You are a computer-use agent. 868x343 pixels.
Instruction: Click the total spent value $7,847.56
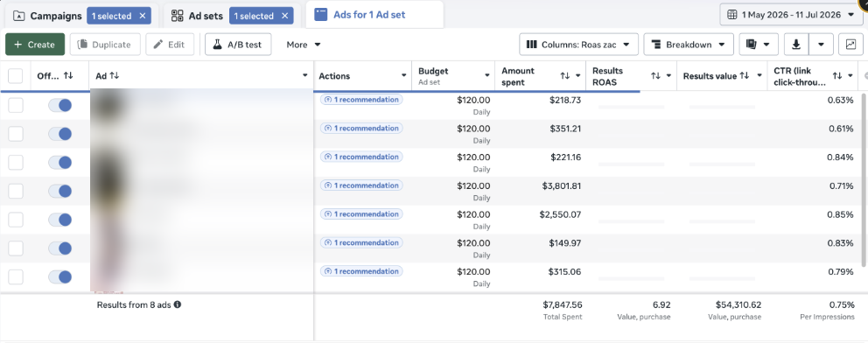tap(563, 304)
